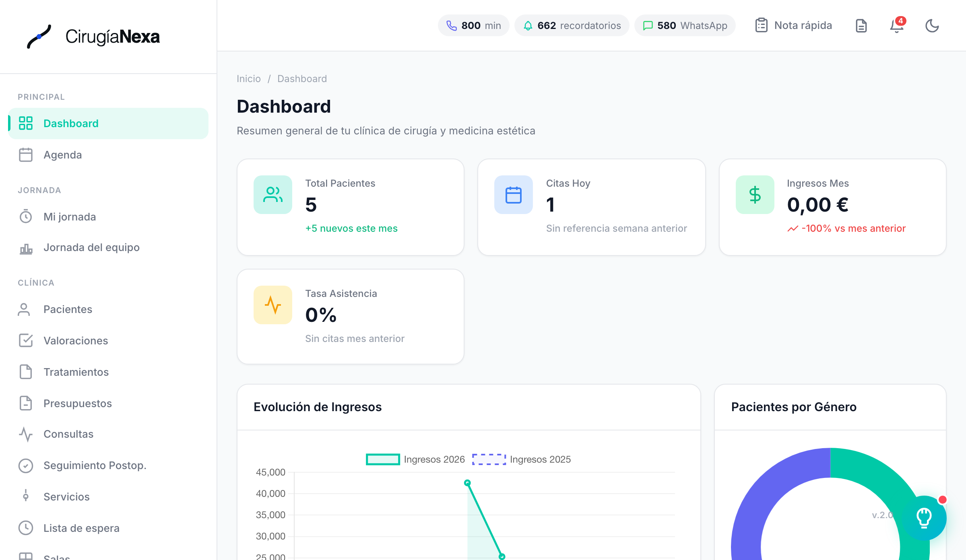Click the Mi jornada stopwatch icon
Viewport: 966px width, 560px height.
point(26,216)
